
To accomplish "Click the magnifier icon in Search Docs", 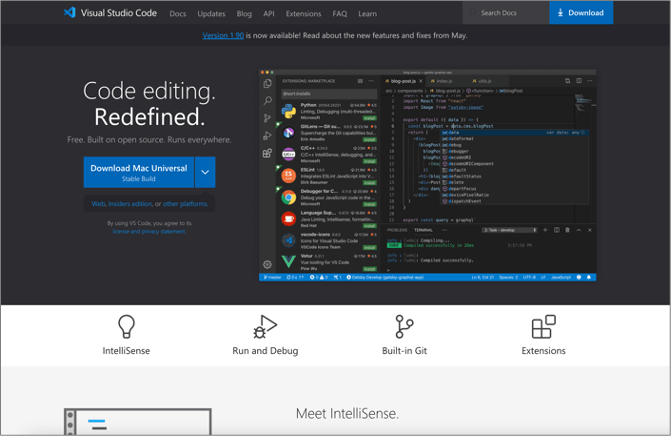I will pyautogui.click(x=472, y=13).
